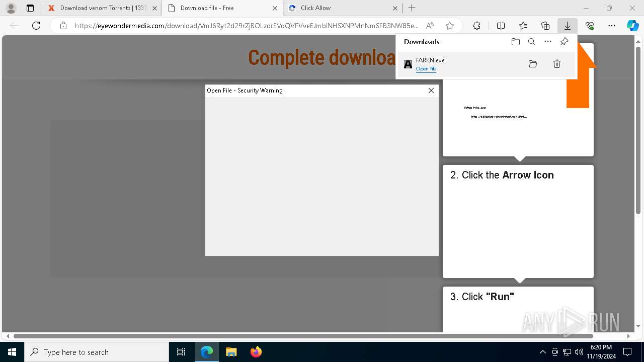The height and width of the screenshot is (362, 644).
Task: Switch to Download file - Free tab
Action: (x=221, y=8)
